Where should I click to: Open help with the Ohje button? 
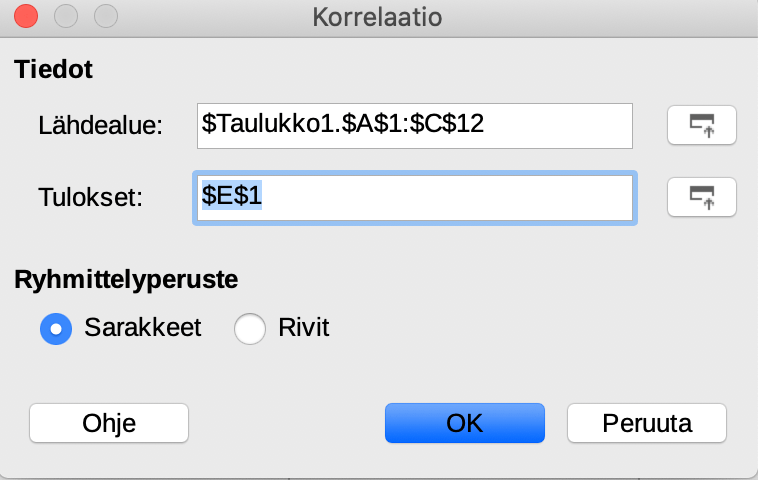point(109,423)
